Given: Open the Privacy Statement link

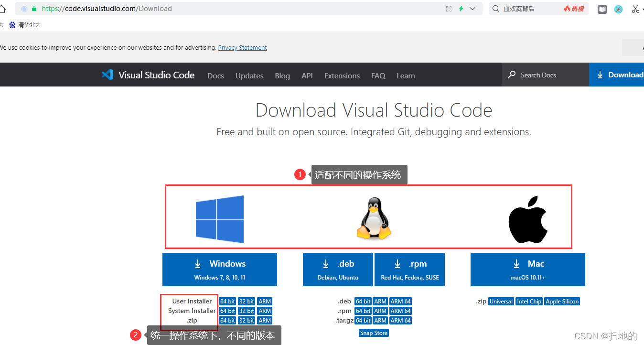Looking at the screenshot, I should [243, 48].
